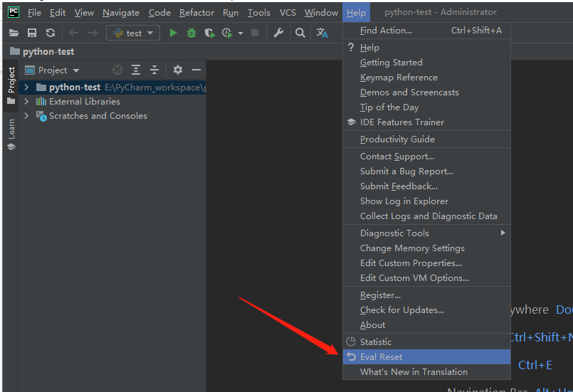
Task: Open Project panel gear options
Action: [178, 70]
